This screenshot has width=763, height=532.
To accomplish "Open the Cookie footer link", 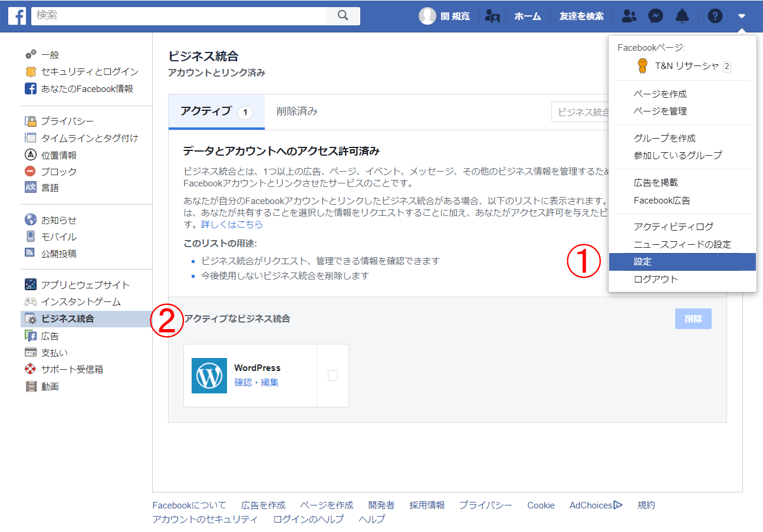I will click(x=541, y=505).
